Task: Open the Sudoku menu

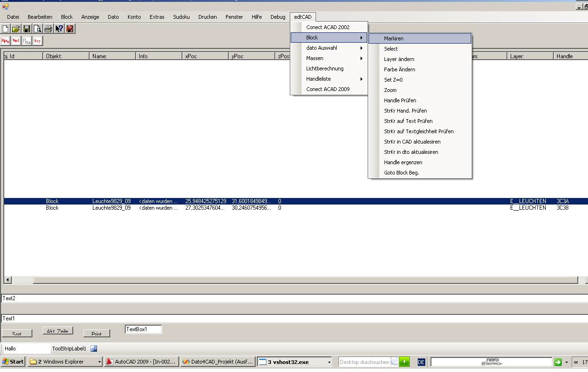Action: tap(181, 17)
